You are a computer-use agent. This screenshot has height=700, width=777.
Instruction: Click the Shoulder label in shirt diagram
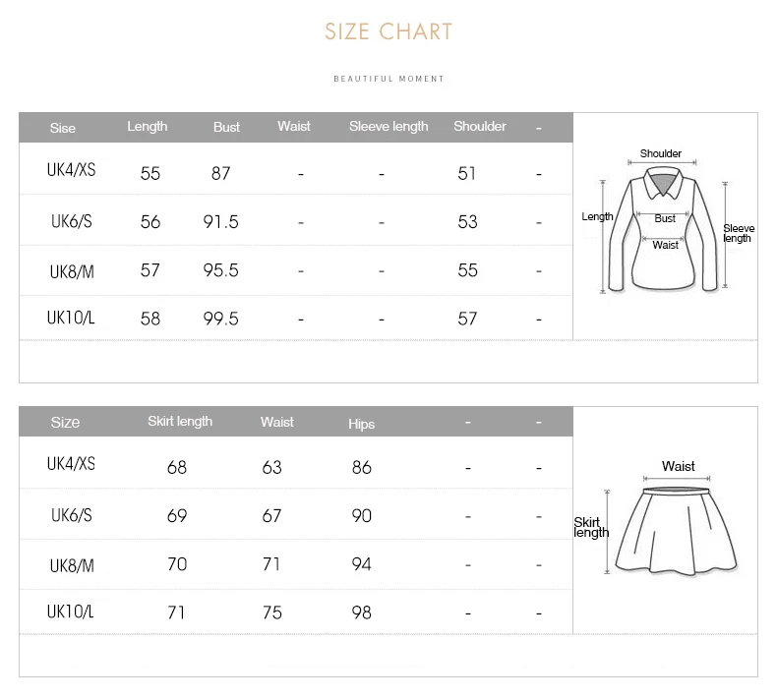[661, 153]
